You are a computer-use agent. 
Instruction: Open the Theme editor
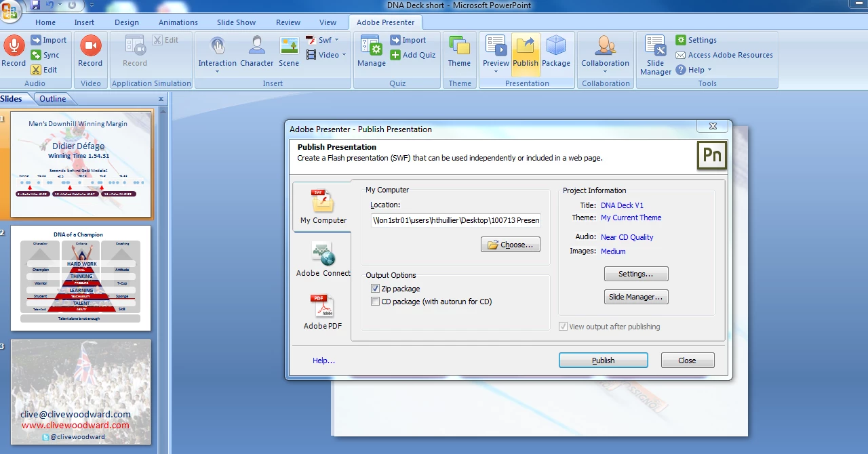click(x=459, y=51)
